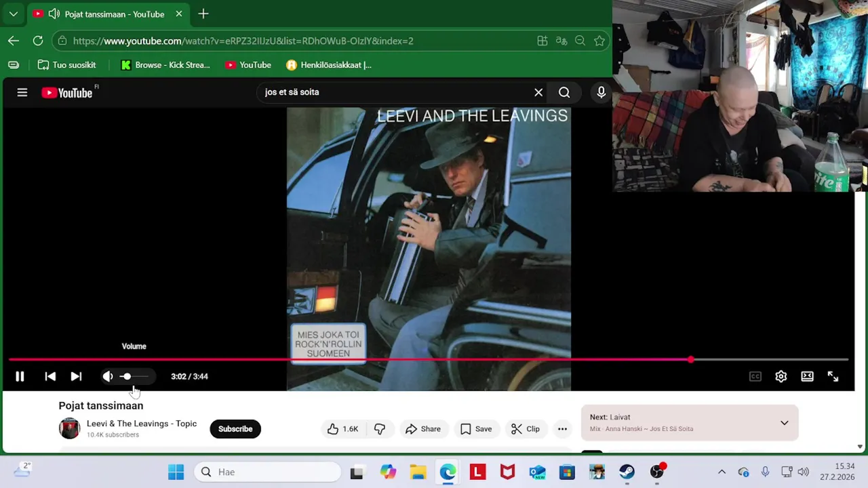This screenshot has height=488, width=868.
Task: Enter full screen mode
Action: pyautogui.click(x=833, y=376)
